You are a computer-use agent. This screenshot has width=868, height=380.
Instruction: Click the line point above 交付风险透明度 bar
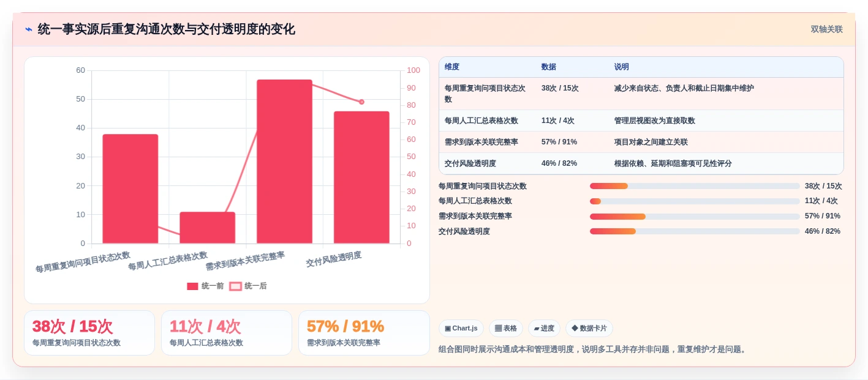tap(361, 102)
